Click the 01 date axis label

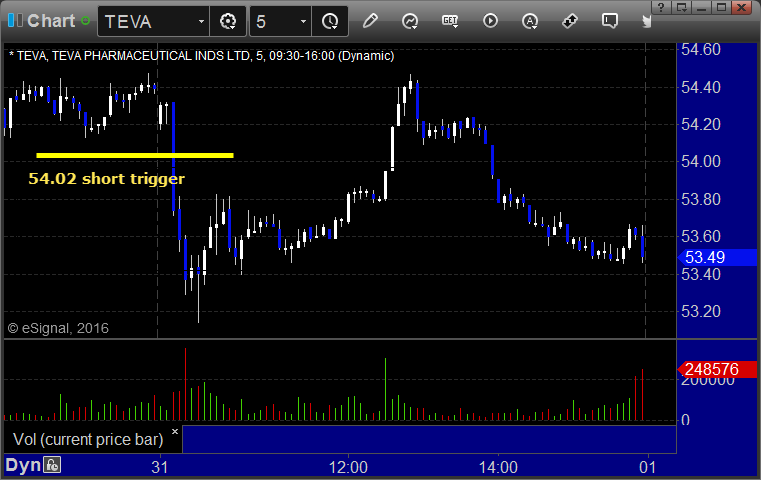tap(648, 467)
